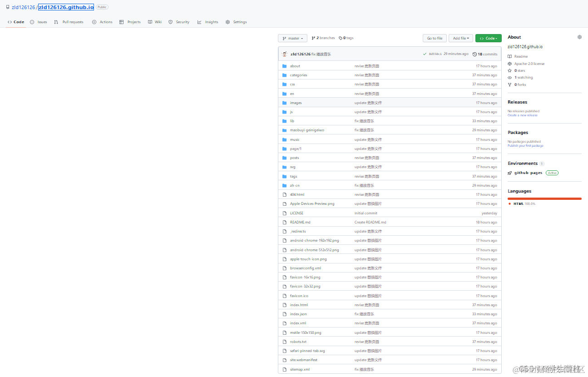Open safari-pinned-tab.svg file
Viewport: 588px width, 377px height.
[x=307, y=351]
